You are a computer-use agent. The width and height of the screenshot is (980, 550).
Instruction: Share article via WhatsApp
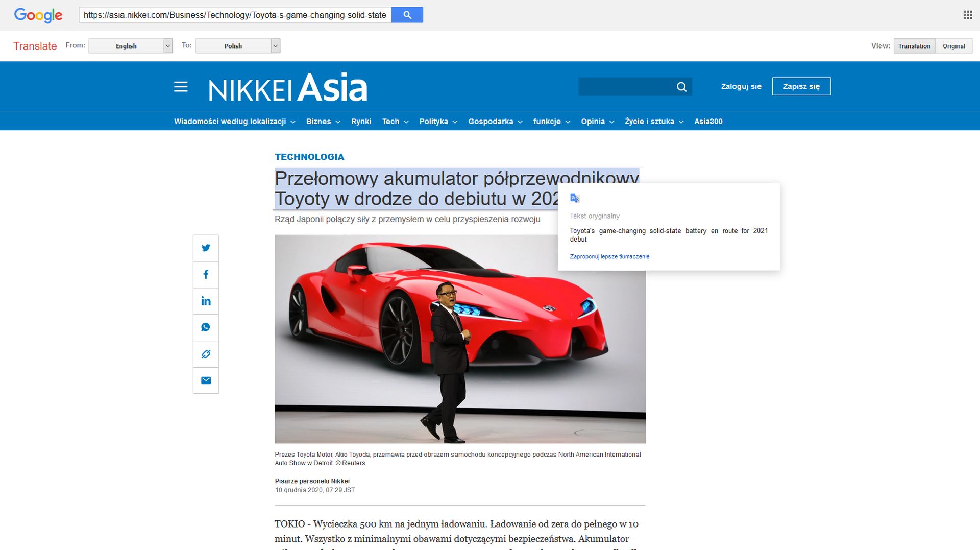(206, 327)
